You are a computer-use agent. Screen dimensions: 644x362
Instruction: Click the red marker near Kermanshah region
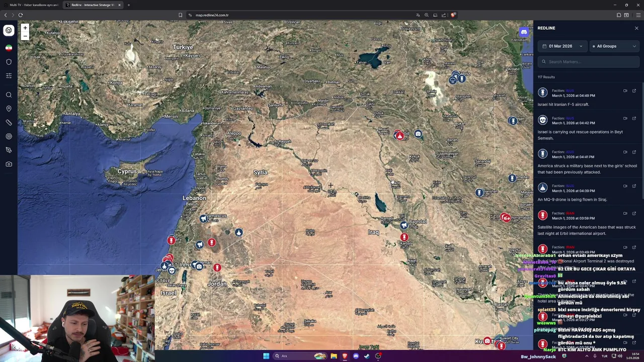click(506, 217)
